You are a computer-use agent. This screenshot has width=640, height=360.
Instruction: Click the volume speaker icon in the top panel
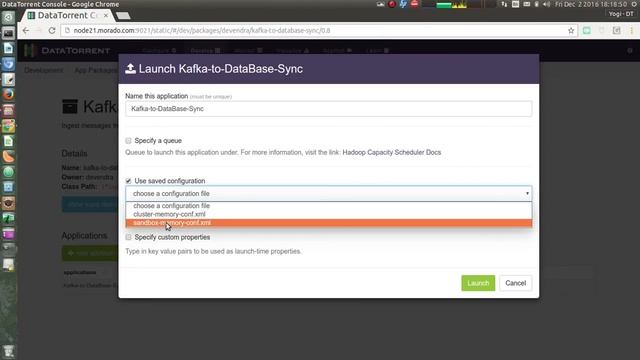click(547, 4)
